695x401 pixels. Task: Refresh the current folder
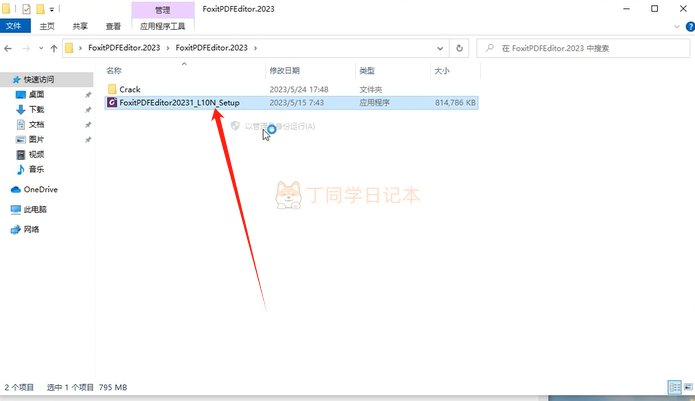coord(460,48)
